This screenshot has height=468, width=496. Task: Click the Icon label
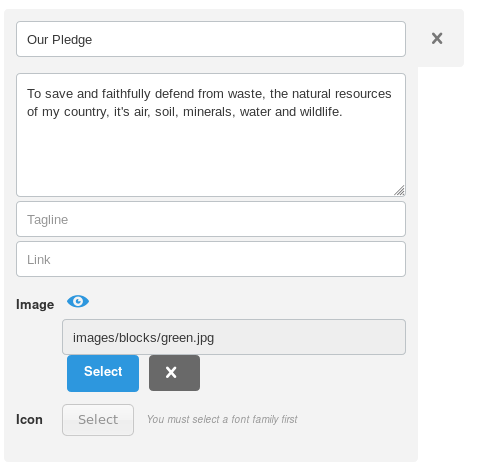[x=29, y=420]
